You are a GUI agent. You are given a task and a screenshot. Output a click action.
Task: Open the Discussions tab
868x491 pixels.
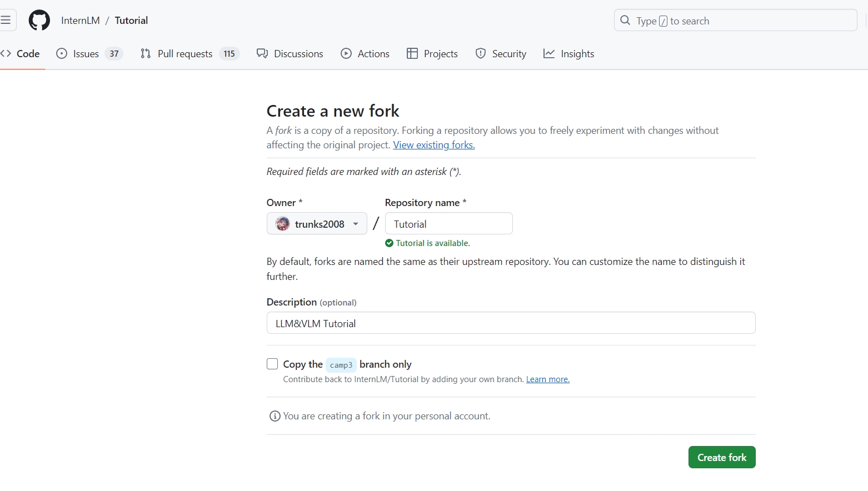pyautogui.click(x=290, y=54)
